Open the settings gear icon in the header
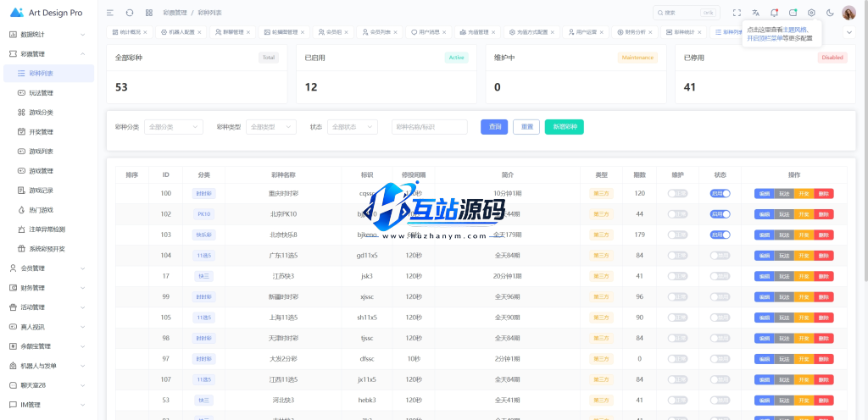The width and height of the screenshot is (868, 420). tap(811, 13)
